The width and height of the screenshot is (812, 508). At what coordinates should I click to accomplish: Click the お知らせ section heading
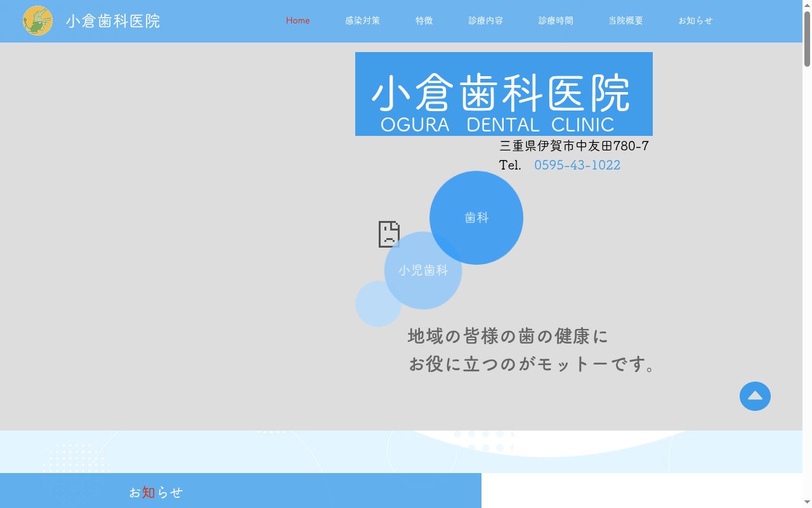[155, 492]
